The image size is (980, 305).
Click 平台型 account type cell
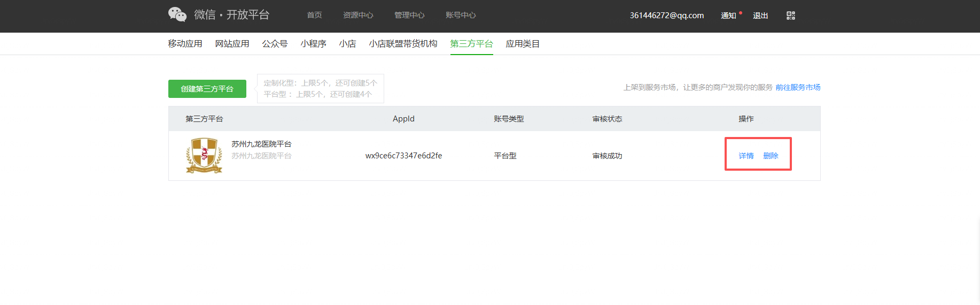click(x=505, y=156)
